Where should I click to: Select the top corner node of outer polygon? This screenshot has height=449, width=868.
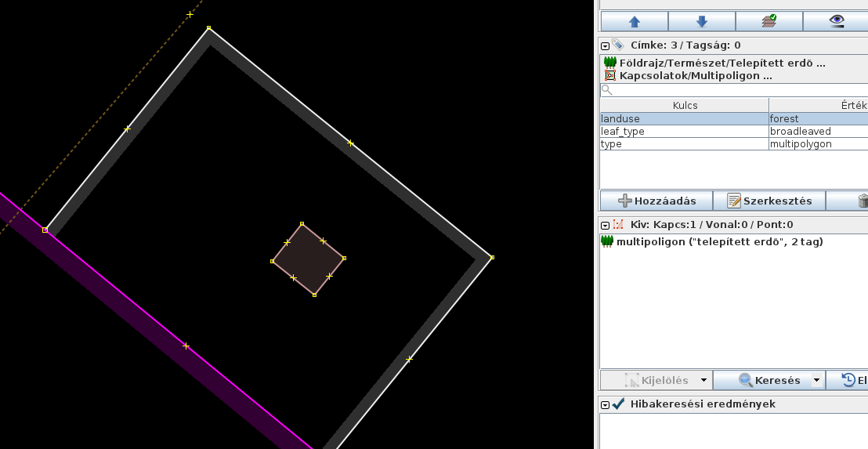(208, 27)
